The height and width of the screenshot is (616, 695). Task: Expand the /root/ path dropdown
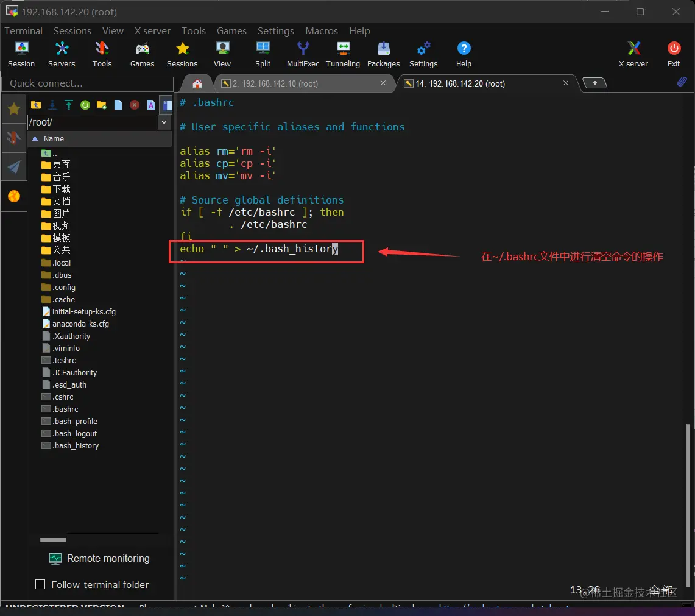pos(164,122)
